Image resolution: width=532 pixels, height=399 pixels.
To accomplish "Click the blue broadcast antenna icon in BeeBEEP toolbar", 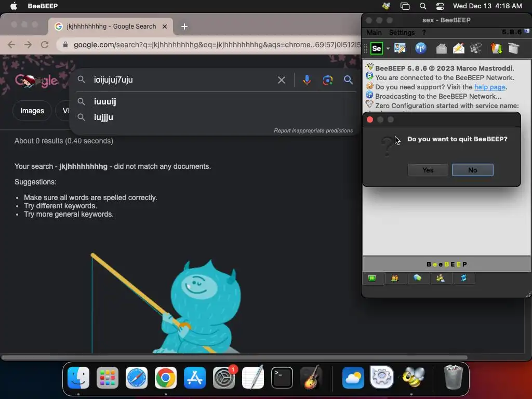I will 420,48.
